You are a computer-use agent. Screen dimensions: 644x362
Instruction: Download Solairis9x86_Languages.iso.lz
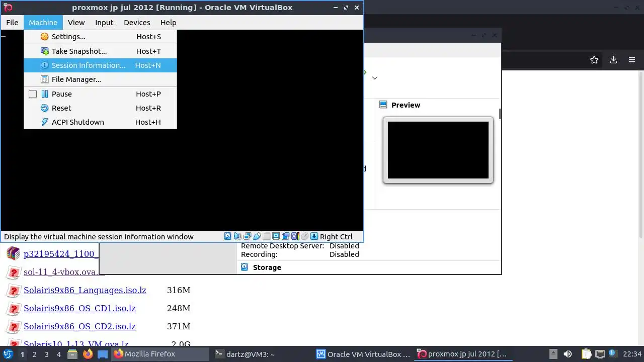(85, 290)
